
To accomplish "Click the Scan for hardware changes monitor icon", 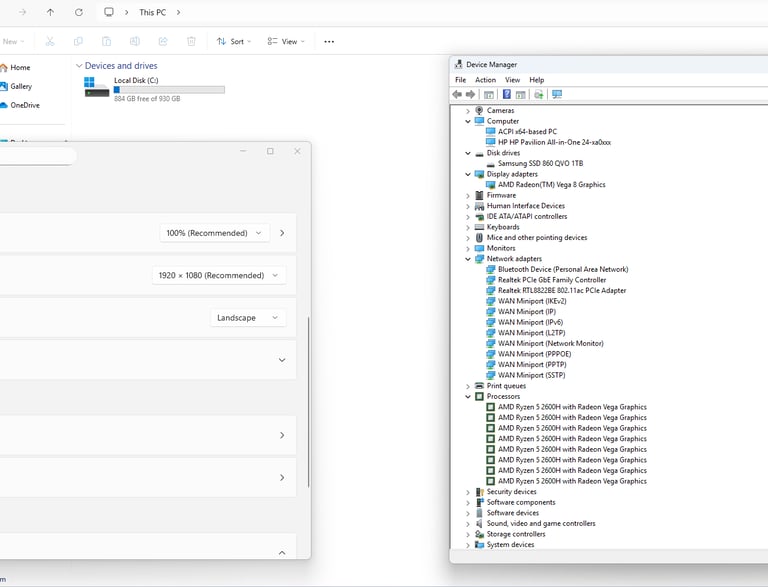I will point(557,95).
